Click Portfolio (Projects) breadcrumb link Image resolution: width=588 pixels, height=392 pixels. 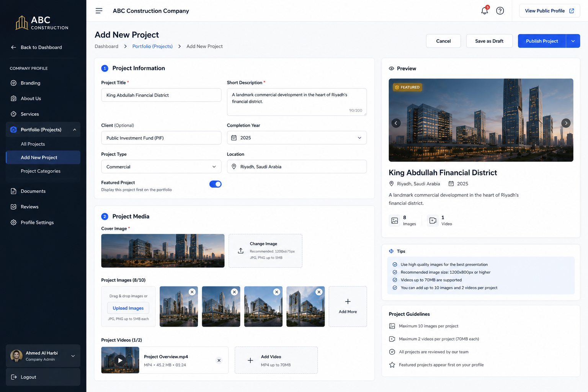coord(152,46)
